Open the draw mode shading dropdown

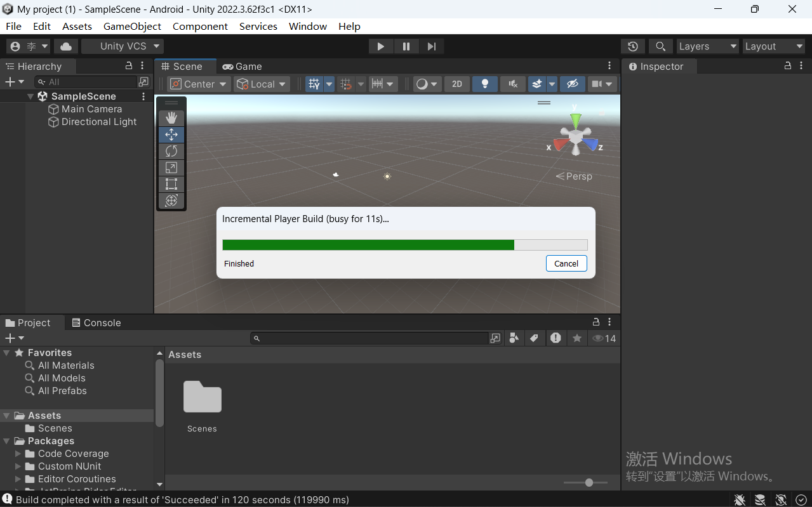(427, 84)
